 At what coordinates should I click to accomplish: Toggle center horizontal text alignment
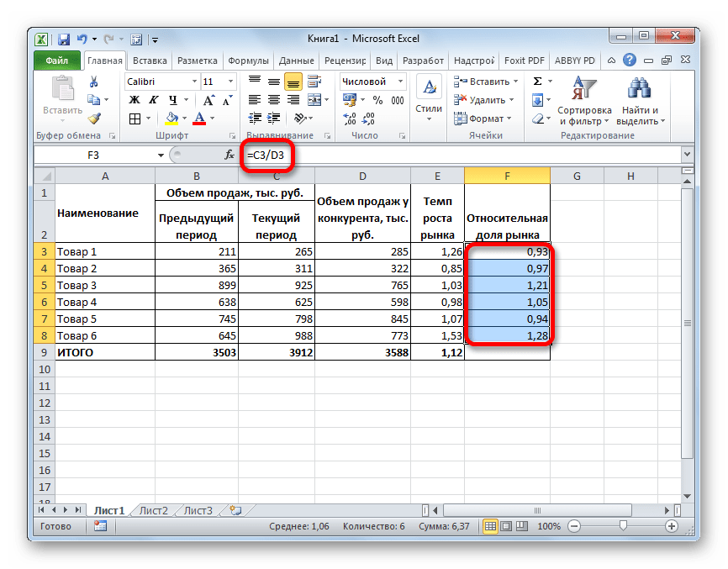[274, 100]
